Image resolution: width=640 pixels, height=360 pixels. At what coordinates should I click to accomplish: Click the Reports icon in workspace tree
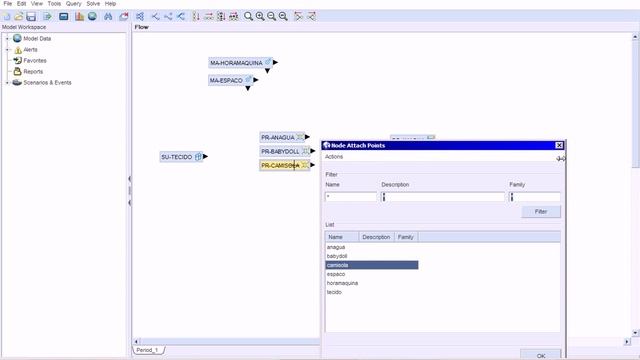pos(18,71)
